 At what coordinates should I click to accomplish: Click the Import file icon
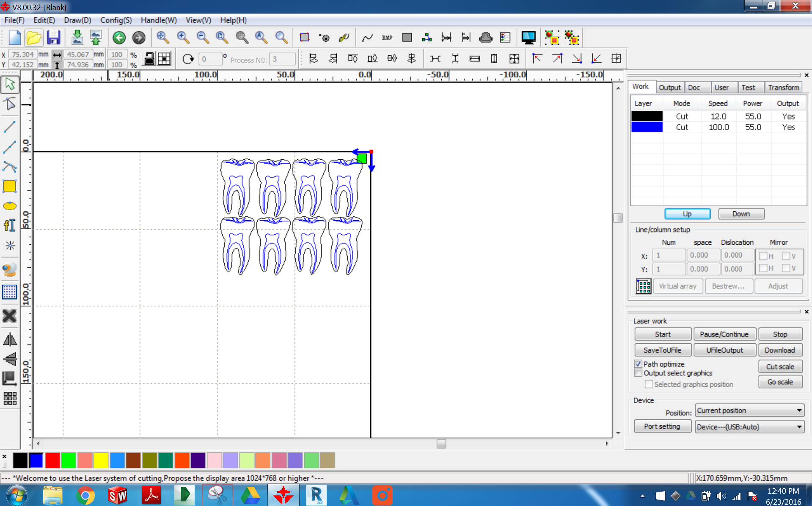(77, 38)
